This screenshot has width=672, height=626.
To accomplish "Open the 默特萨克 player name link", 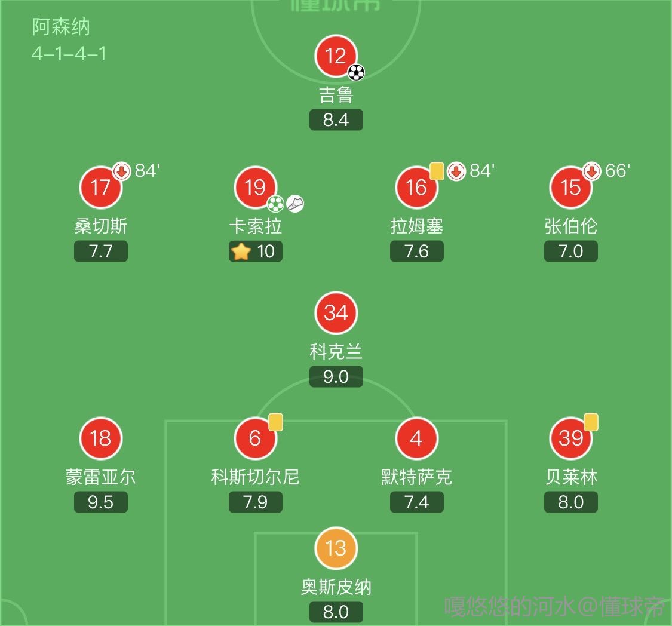I will click(x=416, y=477).
